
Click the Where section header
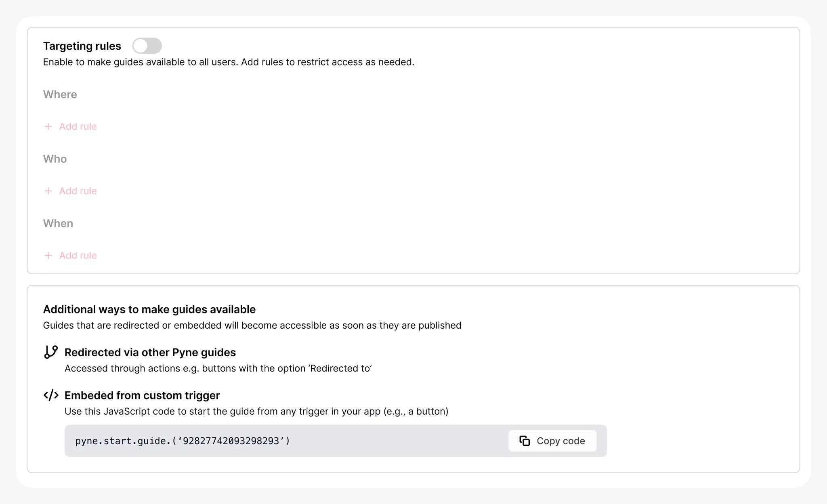(60, 94)
